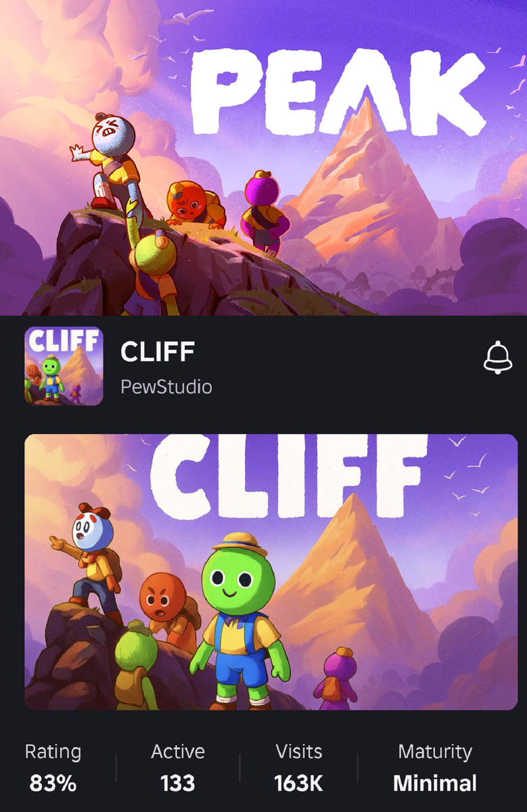Viewport: 527px width, 812px height.
Task: Tap the CLIFF game title text
Action: [x=158, y=351]
